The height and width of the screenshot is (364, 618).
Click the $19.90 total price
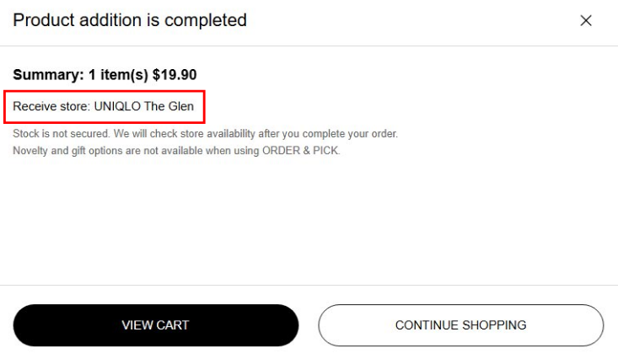[x=175, y=75]
